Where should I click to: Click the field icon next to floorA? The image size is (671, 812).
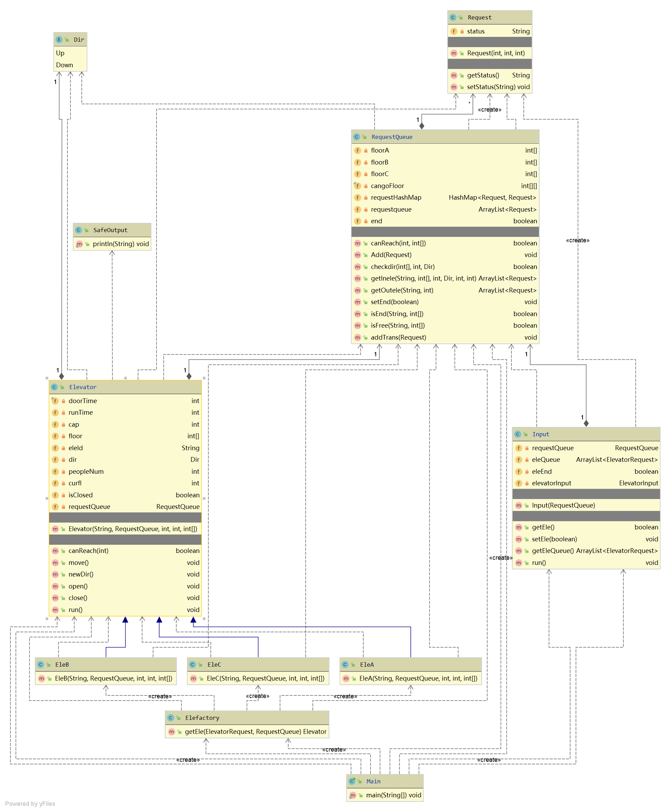(x=358, y=150)
